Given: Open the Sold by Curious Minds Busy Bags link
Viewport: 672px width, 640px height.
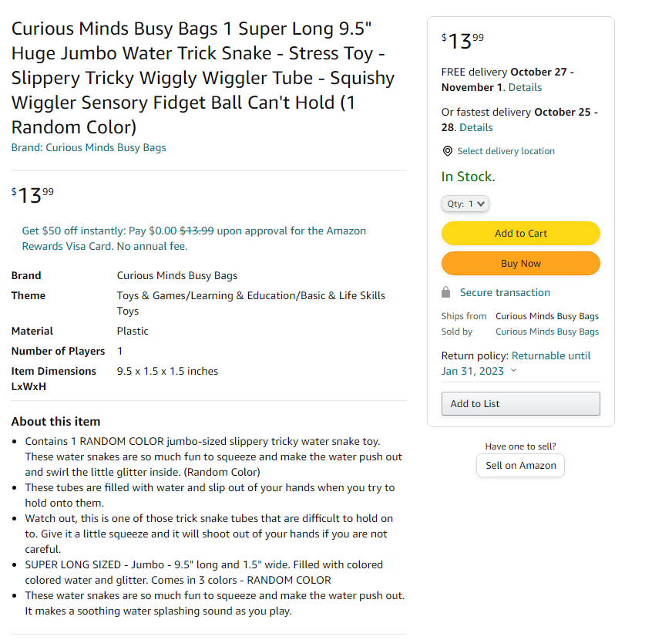Looking at the screenshot, I should pyautogui.click(x=546, y=332).
